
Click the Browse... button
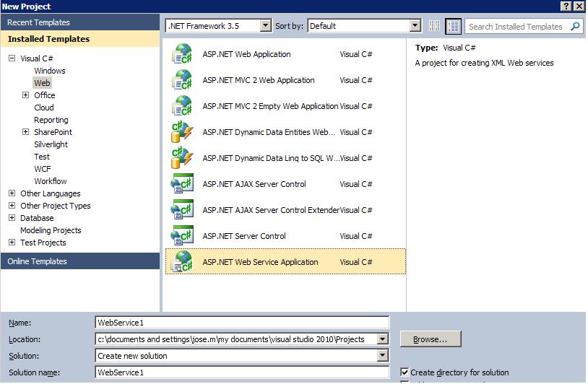[x=431, y=339]
